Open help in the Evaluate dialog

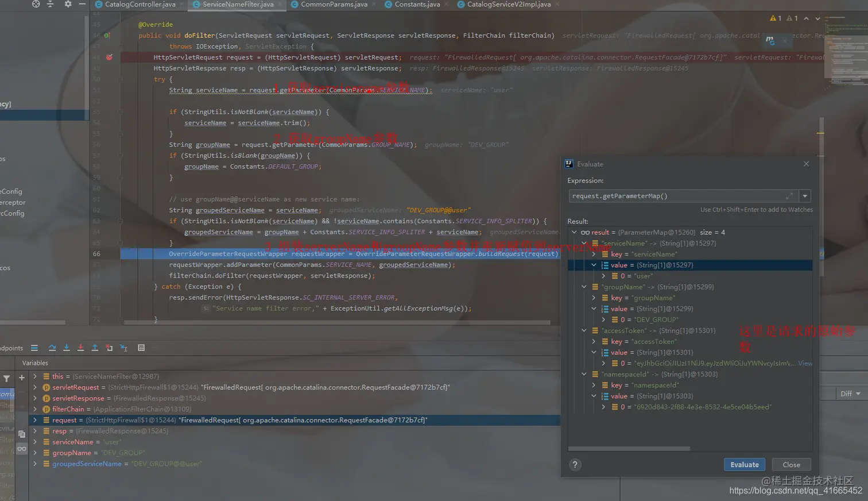[x=575, y=465]
